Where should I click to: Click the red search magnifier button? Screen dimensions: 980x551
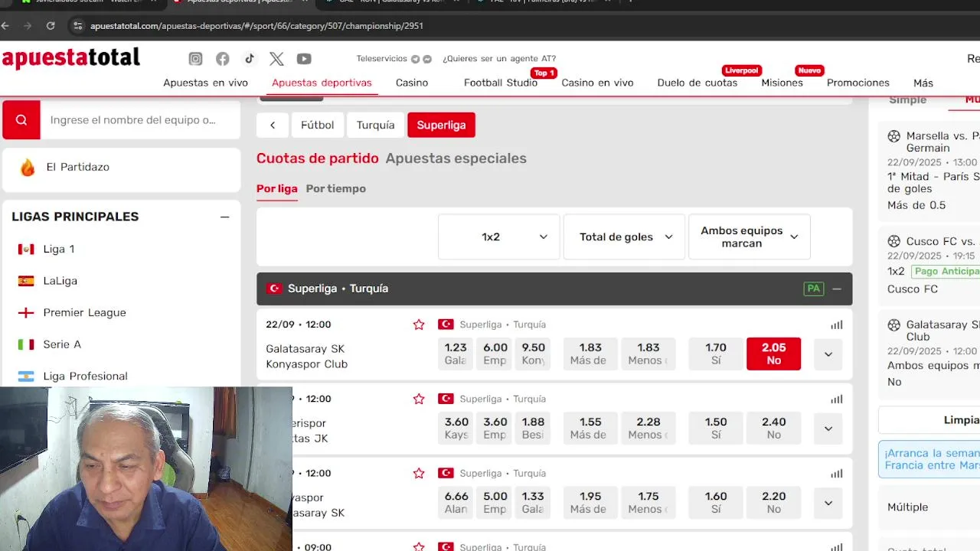click(x=21, y=120)
